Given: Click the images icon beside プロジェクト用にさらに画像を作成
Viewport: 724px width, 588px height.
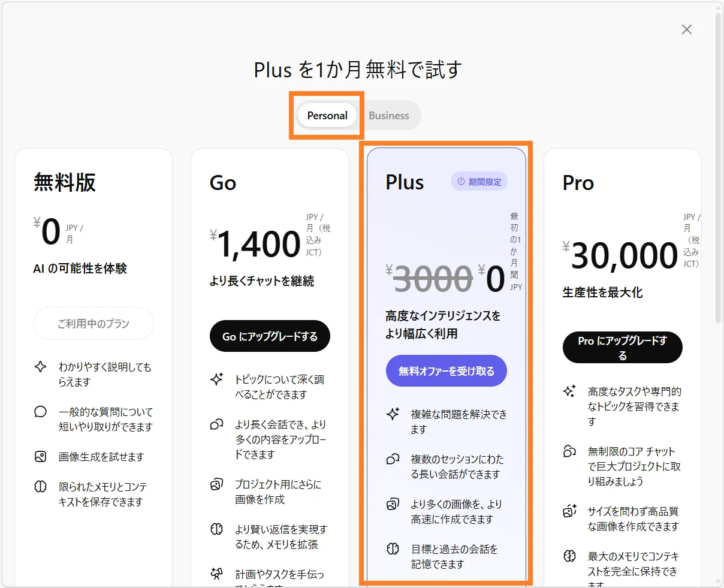Looking at the screenshot, I should [x=216, y=484].
